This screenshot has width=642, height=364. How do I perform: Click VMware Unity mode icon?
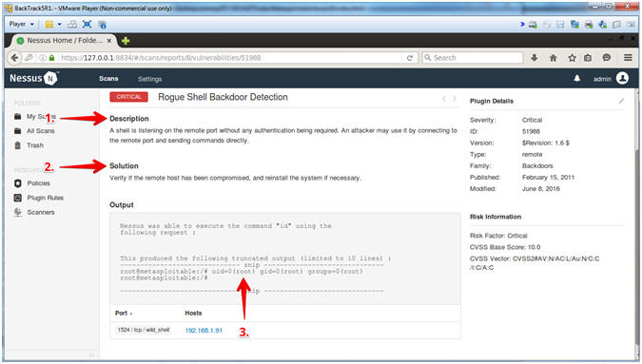click(102, 25)
